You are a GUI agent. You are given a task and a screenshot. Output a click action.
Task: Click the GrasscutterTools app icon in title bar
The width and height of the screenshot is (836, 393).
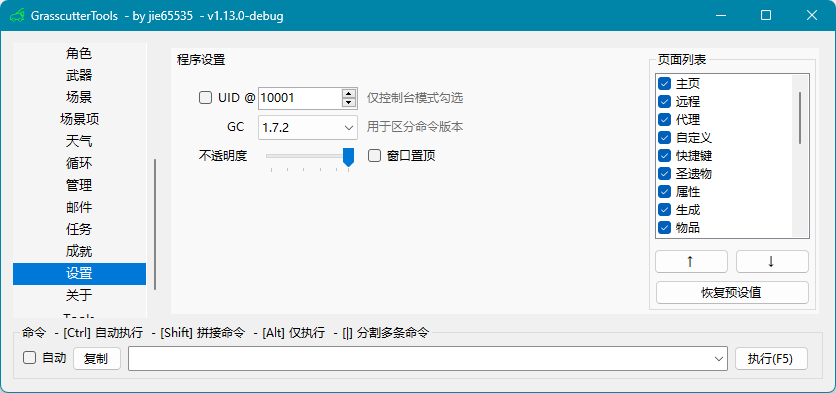click(17, 15)
